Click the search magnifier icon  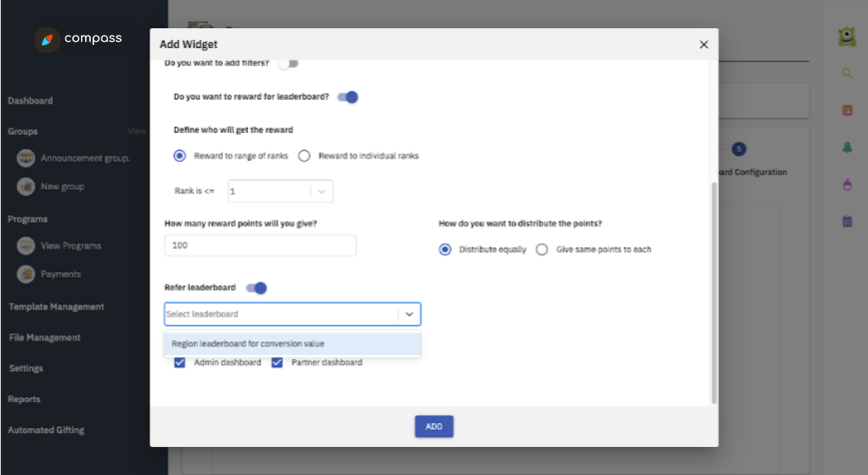pyautogui.click(x=847, y=73)
